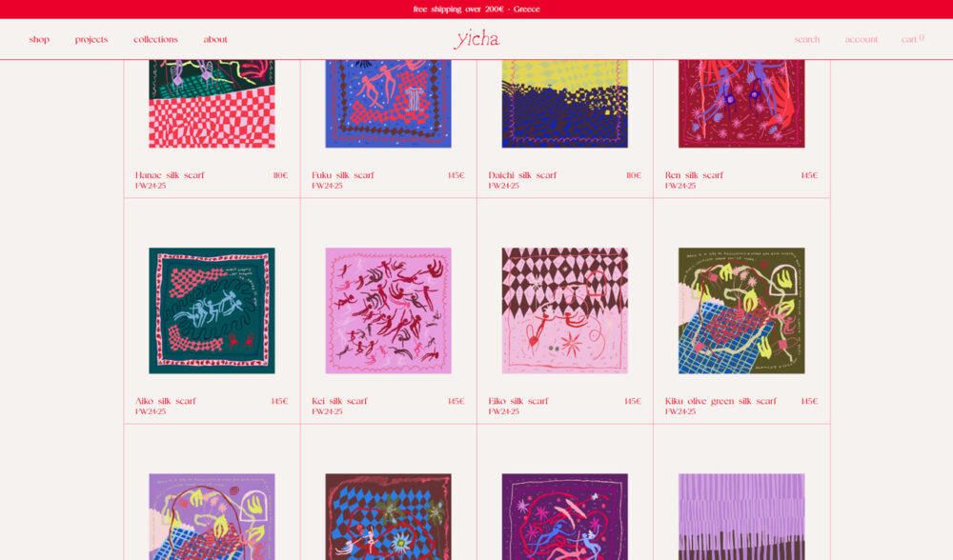Open the pink Kei silk scarf thumbnail

[389, 310]
